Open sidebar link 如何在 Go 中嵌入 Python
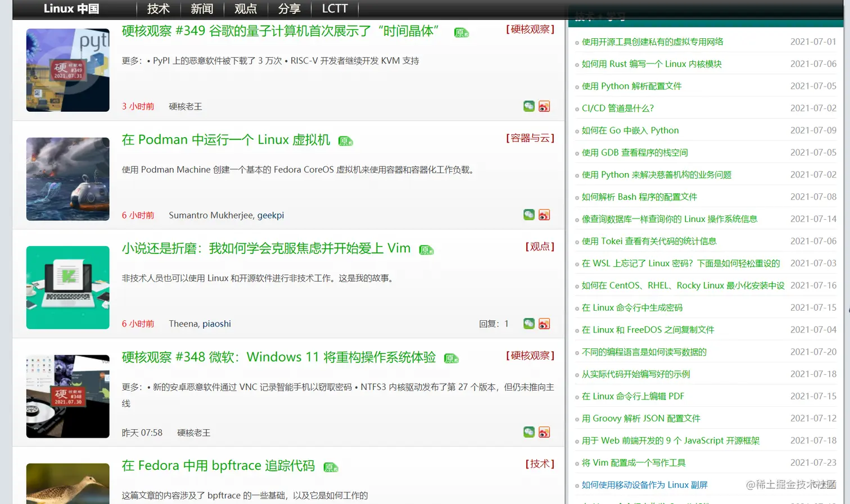This screenshot has height=504, width=850. 630,130
